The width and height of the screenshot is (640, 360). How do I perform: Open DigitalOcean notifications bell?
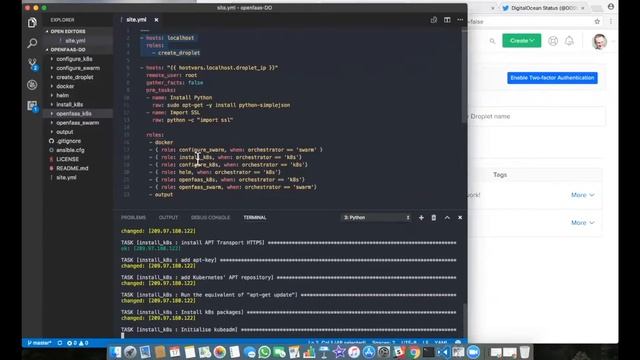[x=569, y=41]
